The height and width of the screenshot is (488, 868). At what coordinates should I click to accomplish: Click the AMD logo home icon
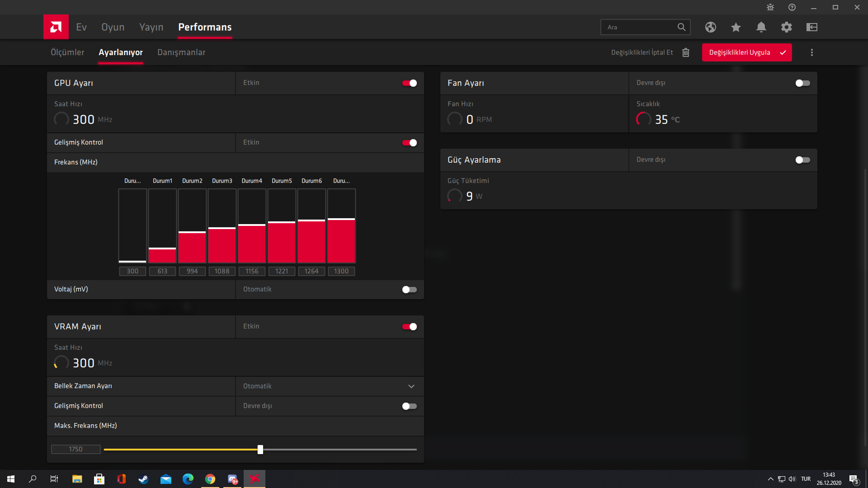56,27
